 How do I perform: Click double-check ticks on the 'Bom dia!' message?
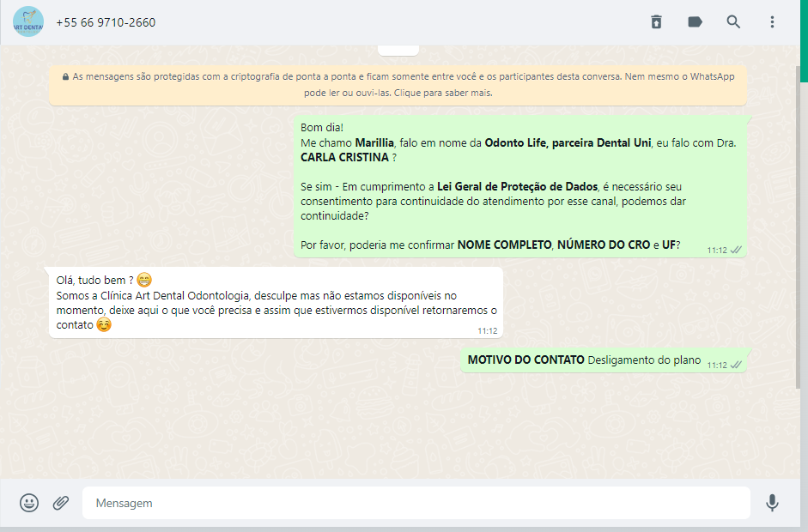point(737,251)
